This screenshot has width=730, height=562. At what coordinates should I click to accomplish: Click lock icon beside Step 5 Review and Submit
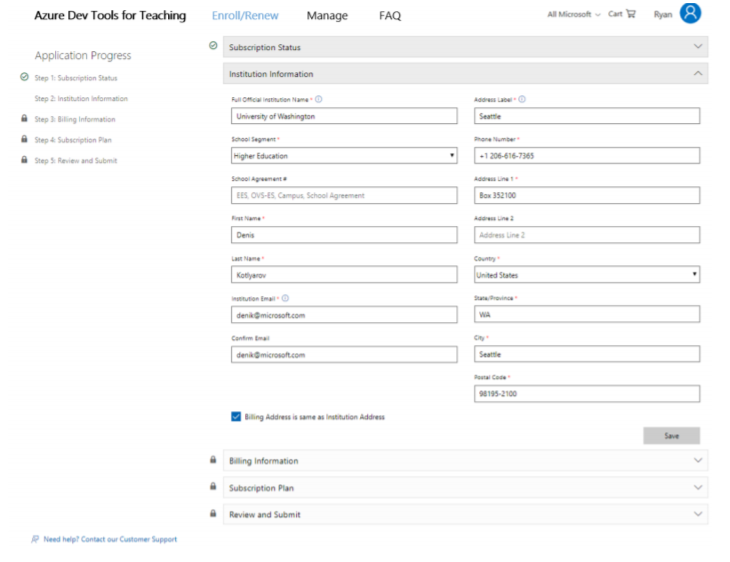pyautogui.click(x=24, y=160)
